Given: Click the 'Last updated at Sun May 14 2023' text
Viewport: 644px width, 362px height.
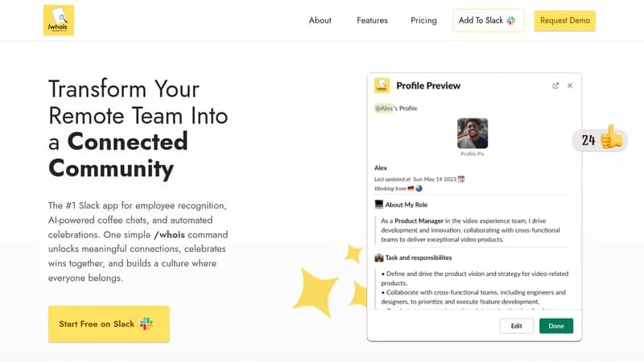Looking at the screenshot, I should pyautogui.click(x=415, y=179).
